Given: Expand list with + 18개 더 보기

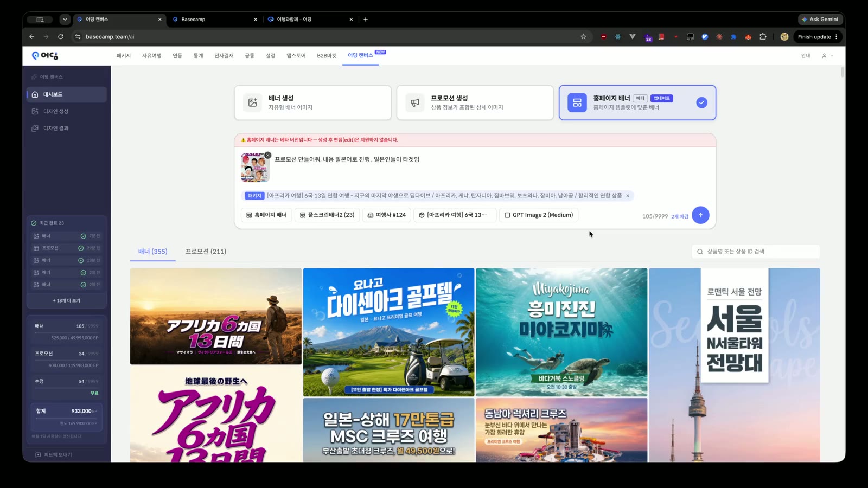Looking at the screenshot, I should tap(66, 300).
